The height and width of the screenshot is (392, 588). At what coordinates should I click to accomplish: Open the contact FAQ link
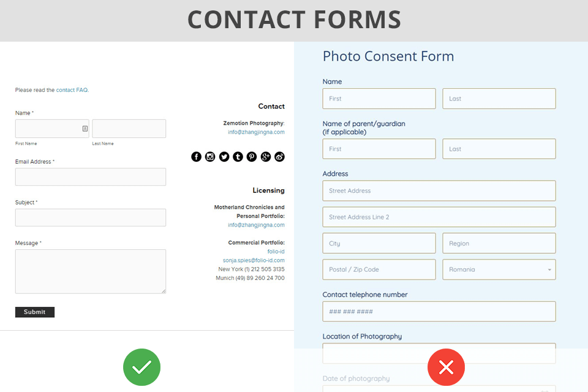(72, 90)
